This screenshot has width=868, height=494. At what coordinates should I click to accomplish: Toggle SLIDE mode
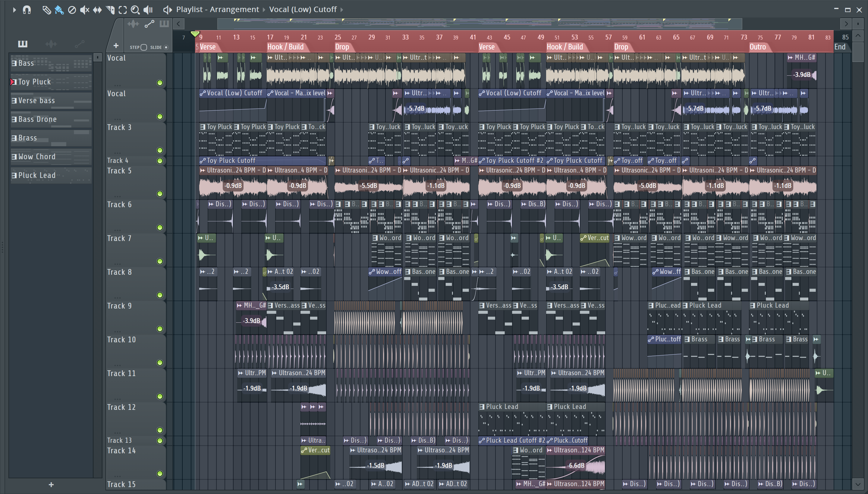pyautogui.click(x=166, y=47)
